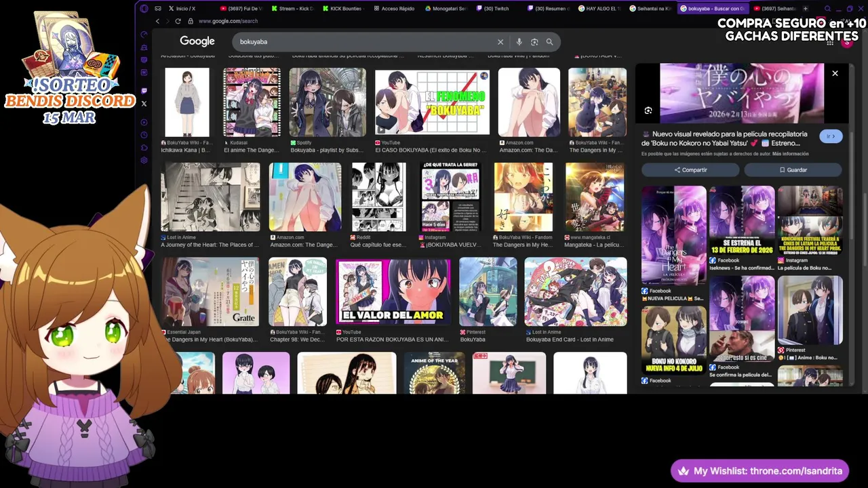Image resolution: width=868 pixels, height=488 pixels.
Task: Open the Más información link
Action: point(790,154)
